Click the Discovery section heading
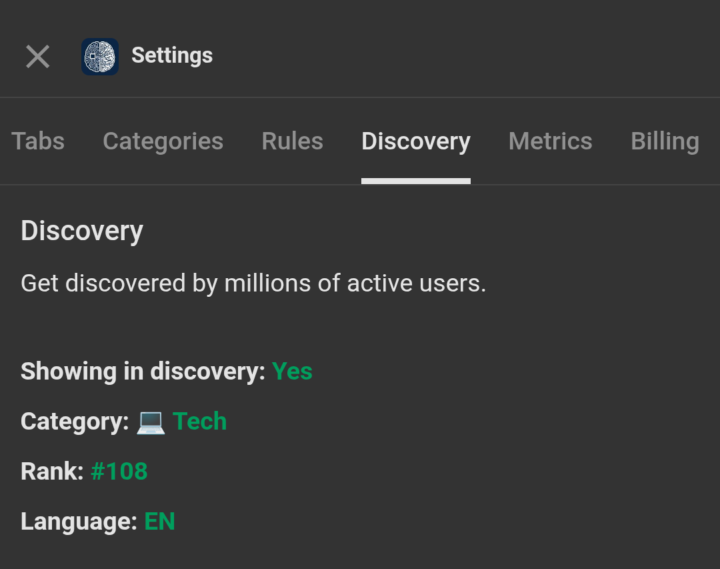Image resolution: width=720 pixels, height=569 pixels. [82, 231]
